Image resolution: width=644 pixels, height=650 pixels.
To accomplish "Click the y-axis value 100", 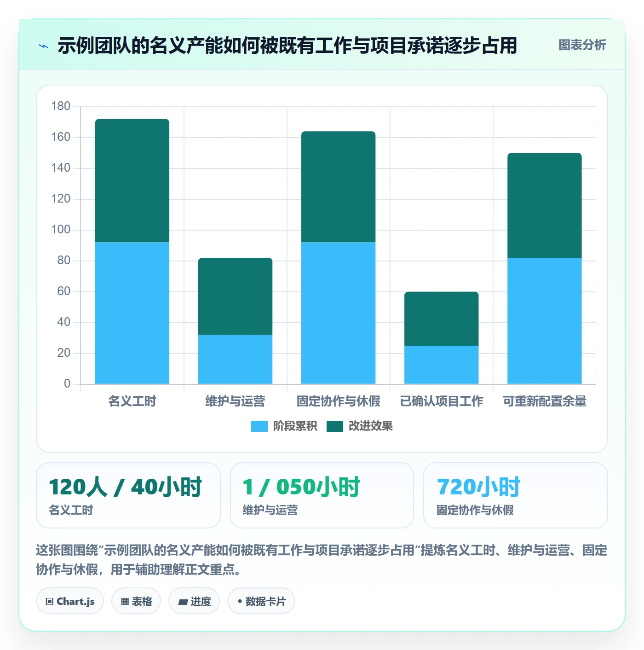I will 61,230.
